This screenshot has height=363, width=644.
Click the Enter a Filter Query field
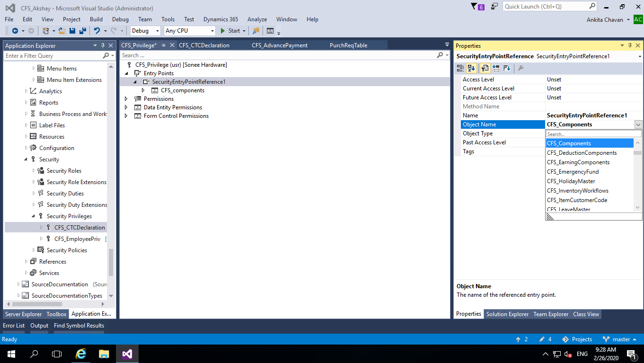53,56
